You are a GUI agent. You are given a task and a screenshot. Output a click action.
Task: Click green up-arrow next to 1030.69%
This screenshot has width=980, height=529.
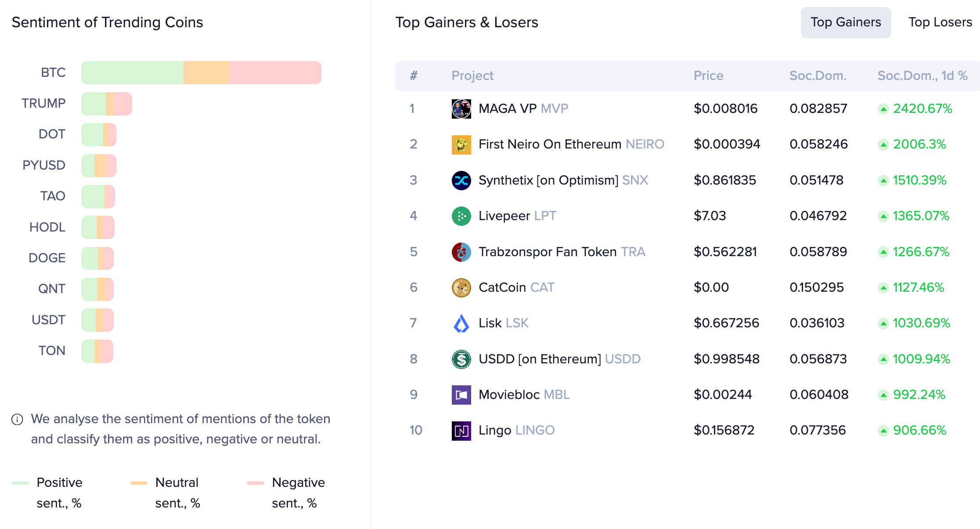[x=883, y=323]
